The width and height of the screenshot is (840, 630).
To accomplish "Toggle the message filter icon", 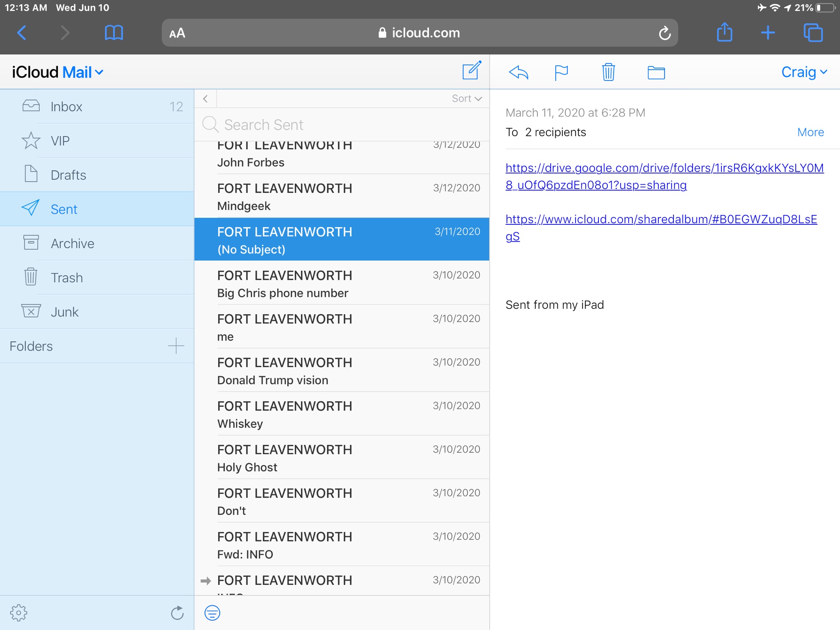I will click(212, 613).
